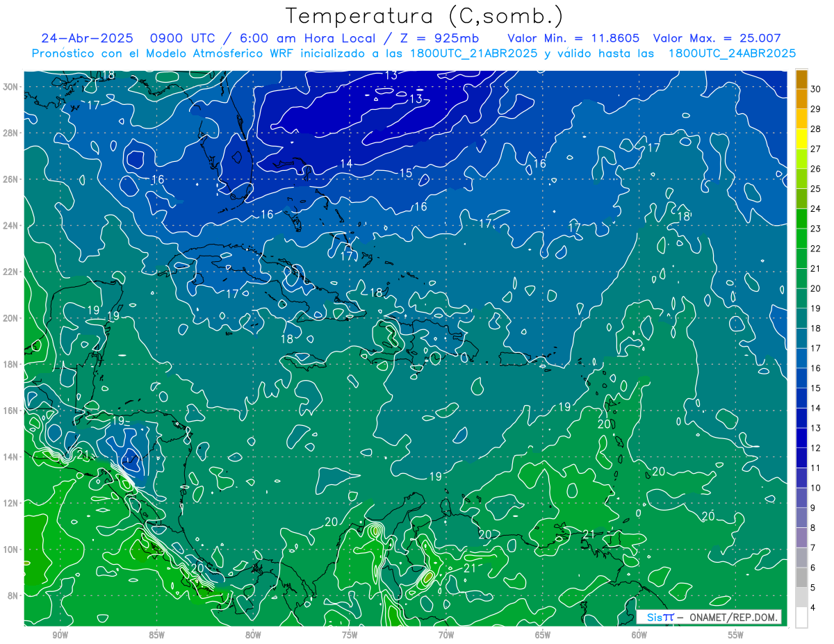Click the color scale label '12'
The image size is (834, 644).
click(815, 448)
